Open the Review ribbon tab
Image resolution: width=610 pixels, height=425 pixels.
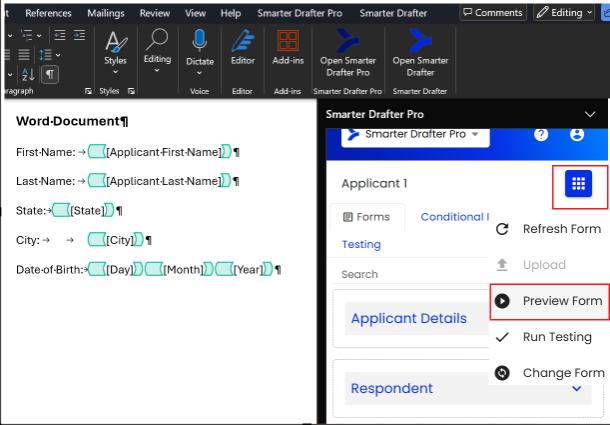(x=155, y=13)
